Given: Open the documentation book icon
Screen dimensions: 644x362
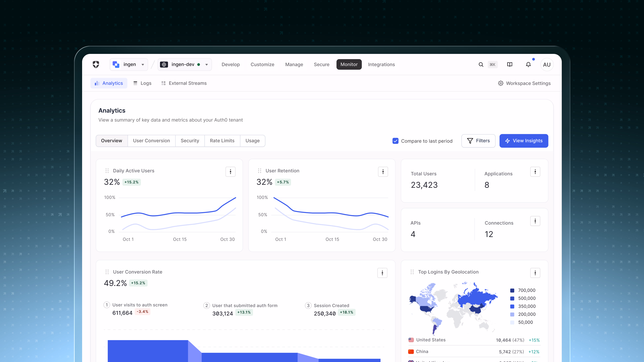Looking at the screenshot, I should point(510,64).
